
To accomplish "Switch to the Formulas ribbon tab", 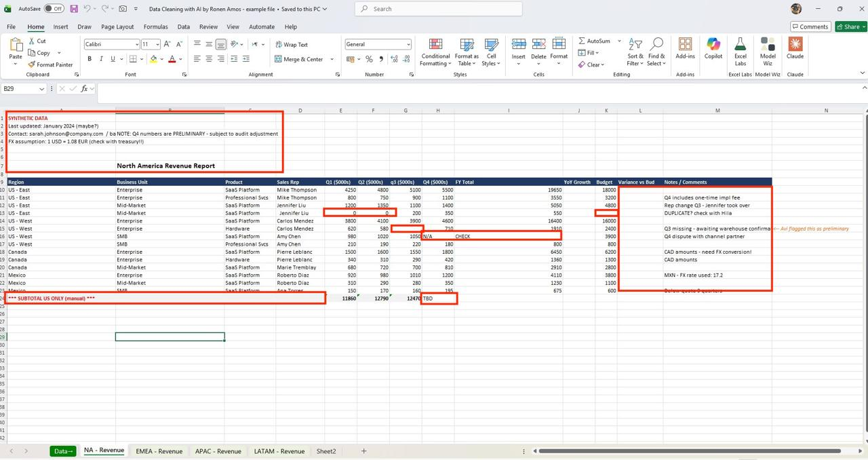I will (x=155, y=26).
